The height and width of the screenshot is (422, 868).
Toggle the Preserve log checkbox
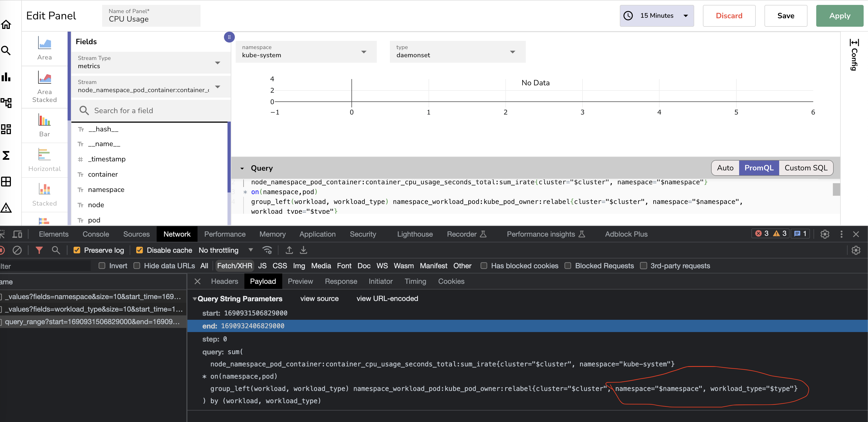coord(77,250)
